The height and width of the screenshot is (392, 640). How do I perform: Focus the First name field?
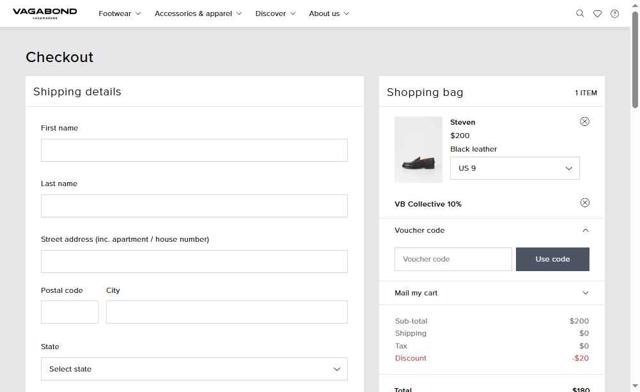194,150
